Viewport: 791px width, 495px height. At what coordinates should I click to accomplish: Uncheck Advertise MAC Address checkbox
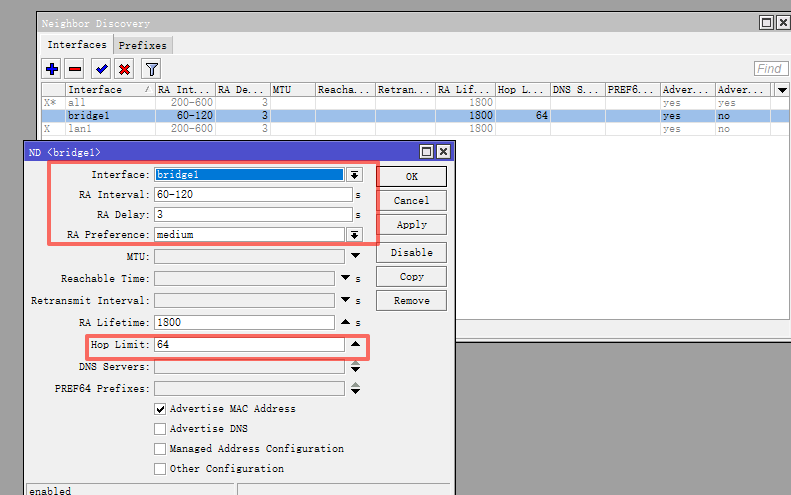click(160, 409)
